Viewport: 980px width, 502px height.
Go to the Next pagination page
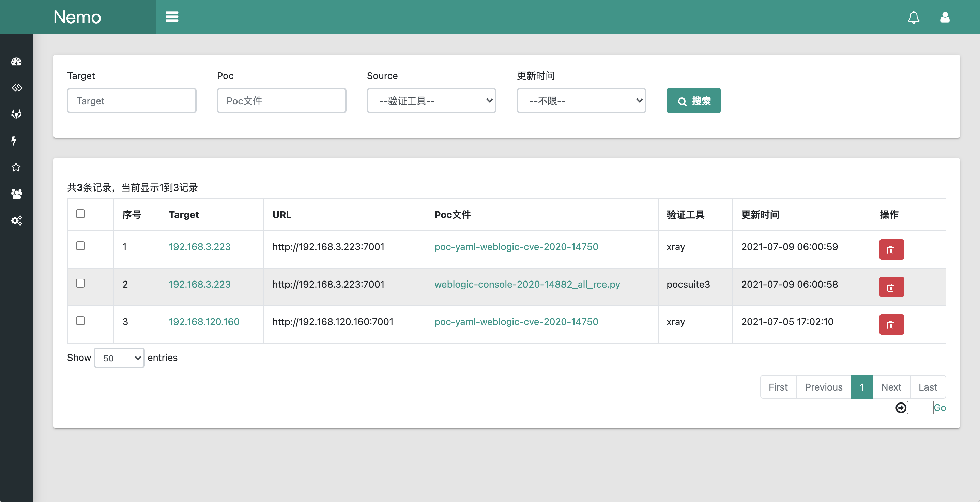click(x=891, y=387)
